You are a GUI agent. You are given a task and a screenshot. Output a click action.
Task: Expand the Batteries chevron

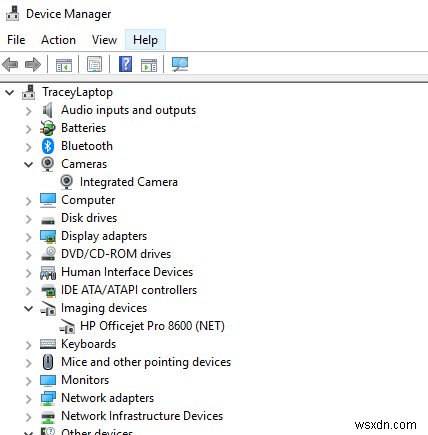29,129
